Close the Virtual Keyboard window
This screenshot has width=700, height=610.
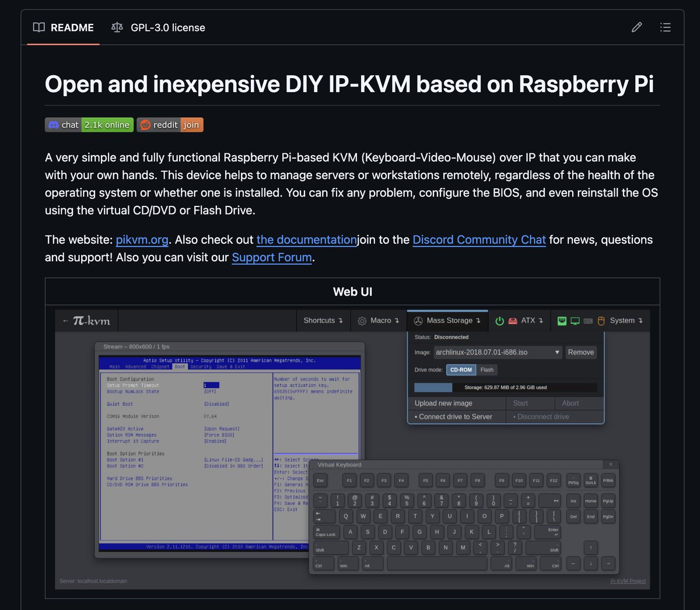(x=611, y=464)
